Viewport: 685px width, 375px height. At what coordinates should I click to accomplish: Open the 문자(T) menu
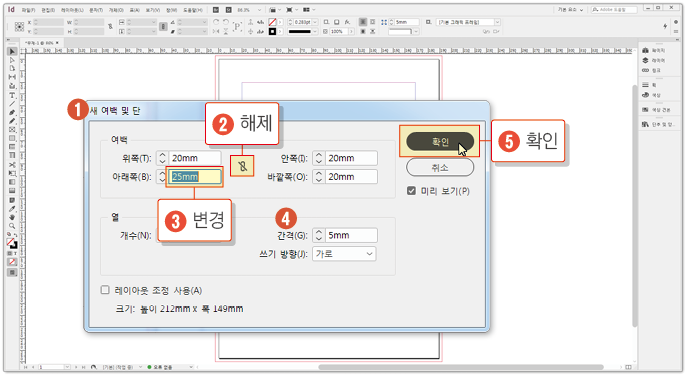[x=96, y=10]
